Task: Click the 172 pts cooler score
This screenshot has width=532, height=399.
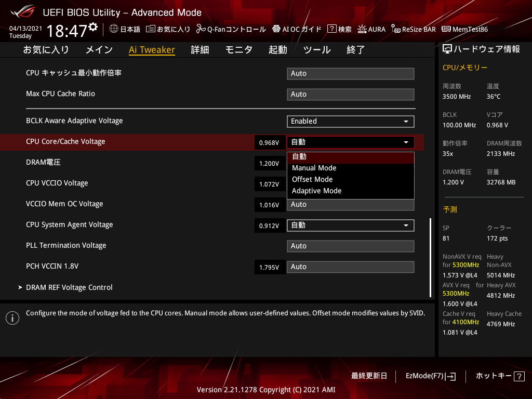Action: (x=497, y=238)
